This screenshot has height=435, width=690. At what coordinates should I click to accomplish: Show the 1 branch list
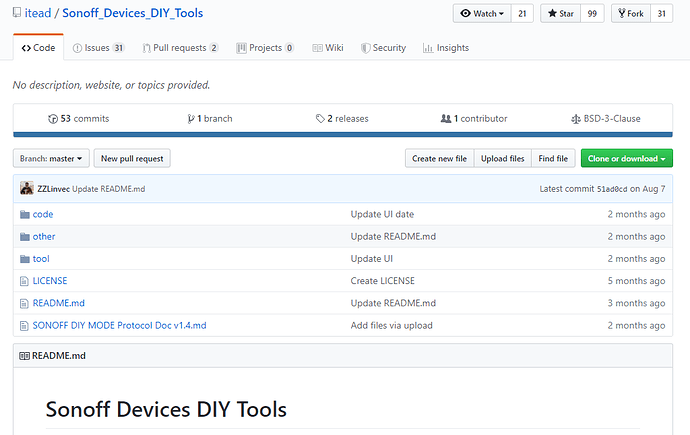[x=210, y=118]
